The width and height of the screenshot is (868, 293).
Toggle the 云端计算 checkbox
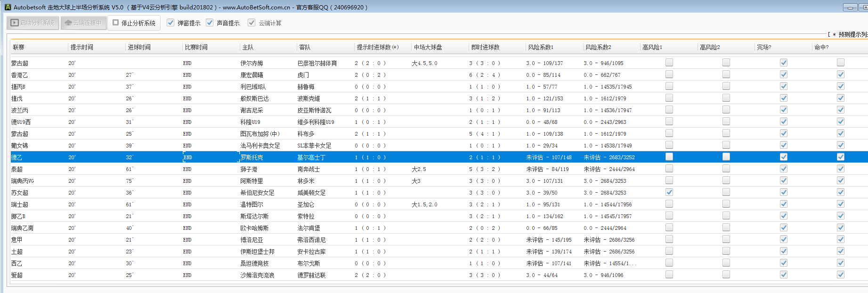tap(251, 23)
